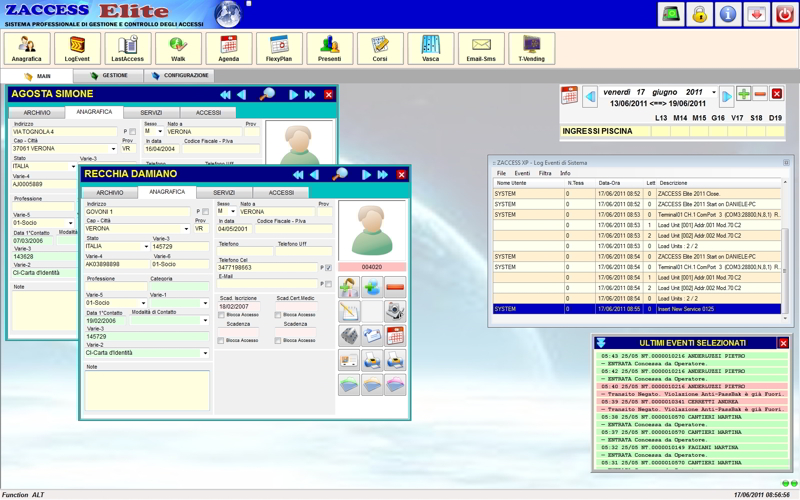Open the Vasca module
Viewport: 800px width, 500px height.
click(431, 48)
